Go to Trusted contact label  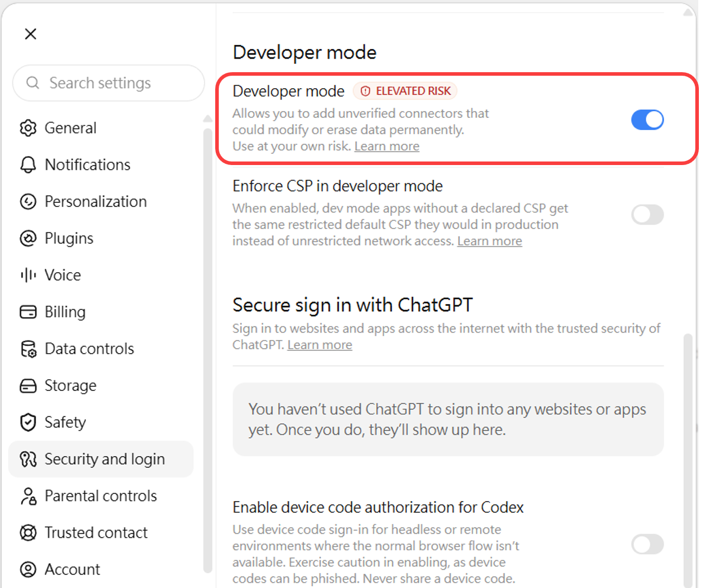tap(96, 533)
